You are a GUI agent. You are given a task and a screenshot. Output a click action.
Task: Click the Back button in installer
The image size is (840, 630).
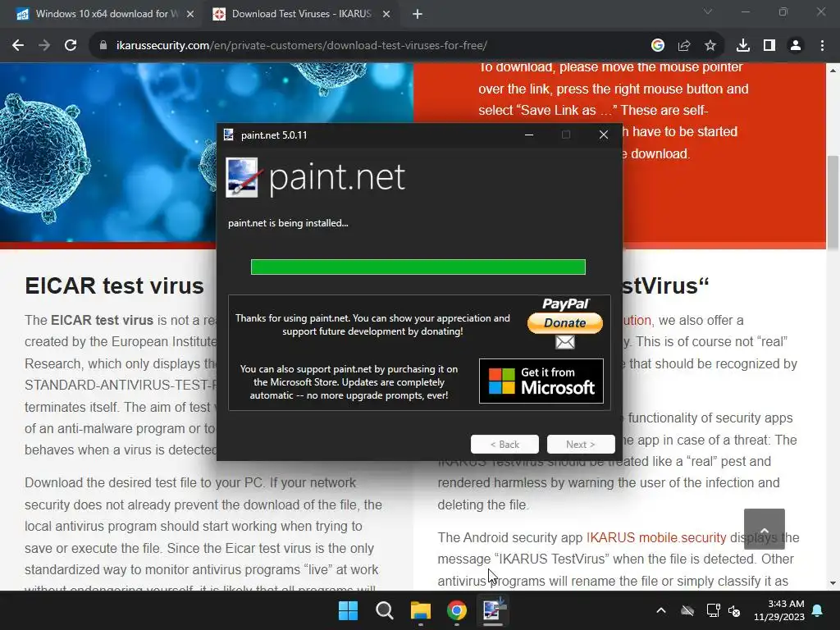pyautogui.click(x=504, y=444)
